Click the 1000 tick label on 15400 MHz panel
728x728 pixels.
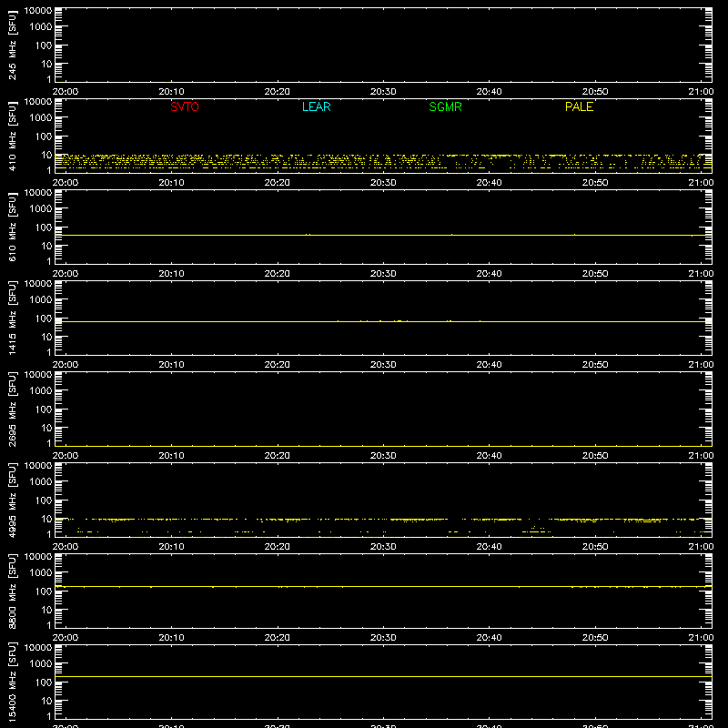click(41, 664)
